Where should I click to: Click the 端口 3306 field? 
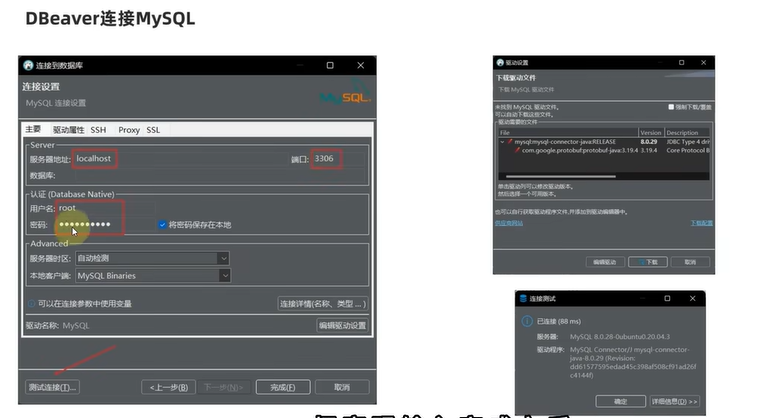pos(338,159)
